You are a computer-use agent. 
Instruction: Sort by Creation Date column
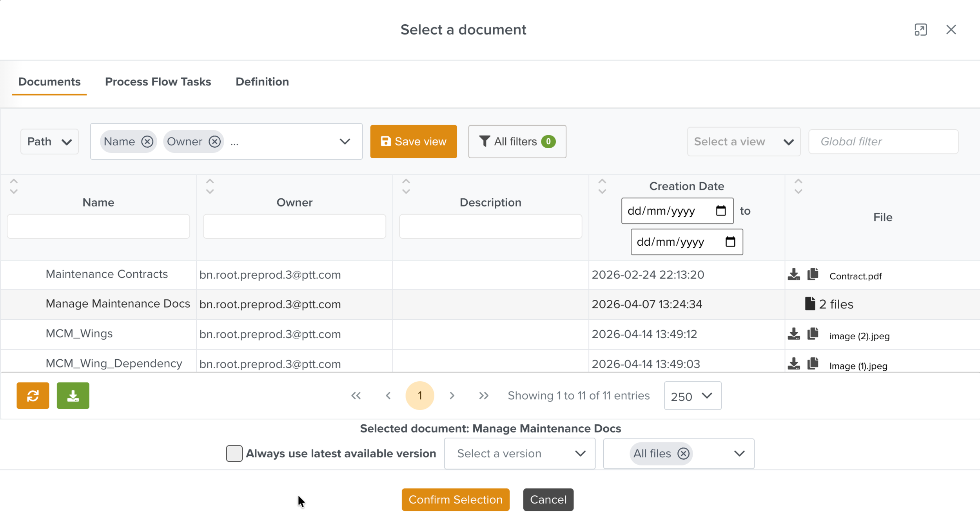tap(602, 187)
